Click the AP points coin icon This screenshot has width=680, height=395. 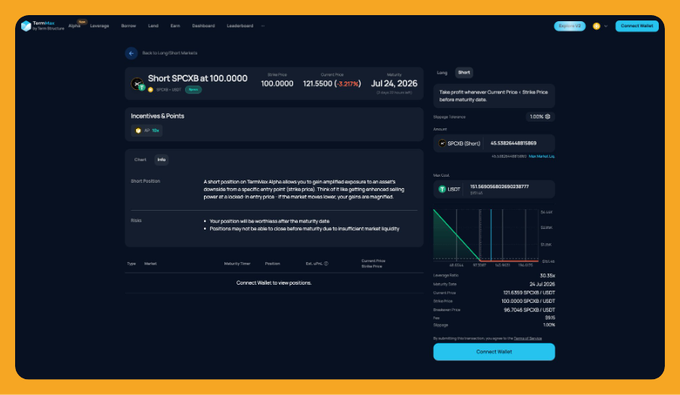pyautogui.click(x=138, y=131)
